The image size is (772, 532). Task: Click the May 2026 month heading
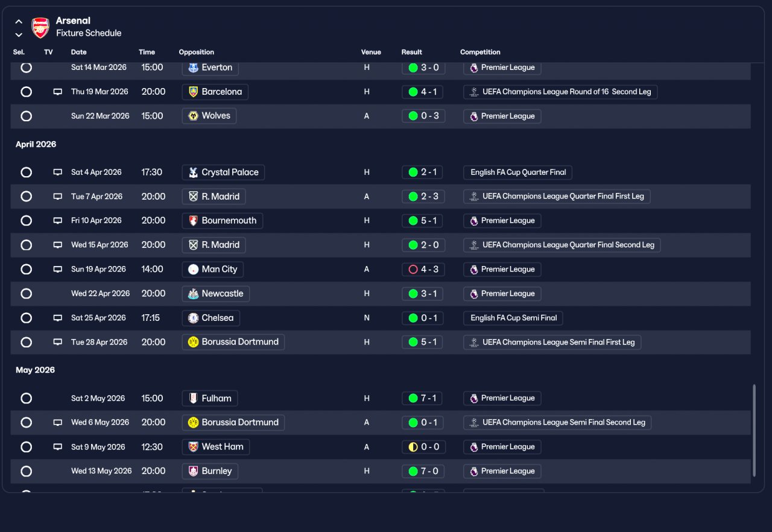click(35, 370)
